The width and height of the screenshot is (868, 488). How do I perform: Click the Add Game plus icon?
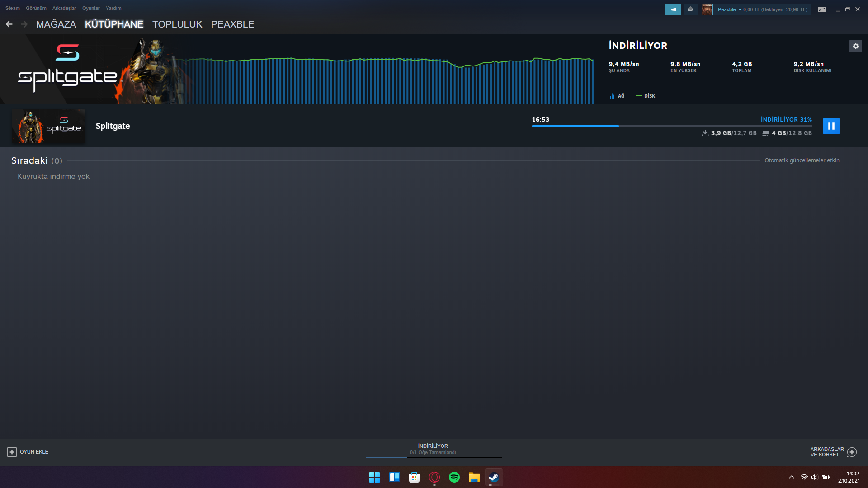pyautogui.click(x=12, y=452)
